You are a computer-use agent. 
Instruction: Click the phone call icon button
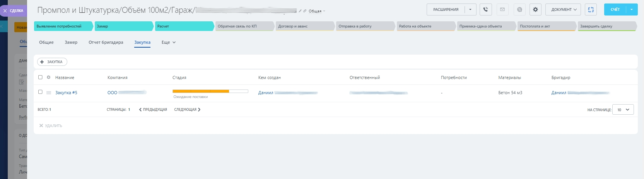(486, 10)
